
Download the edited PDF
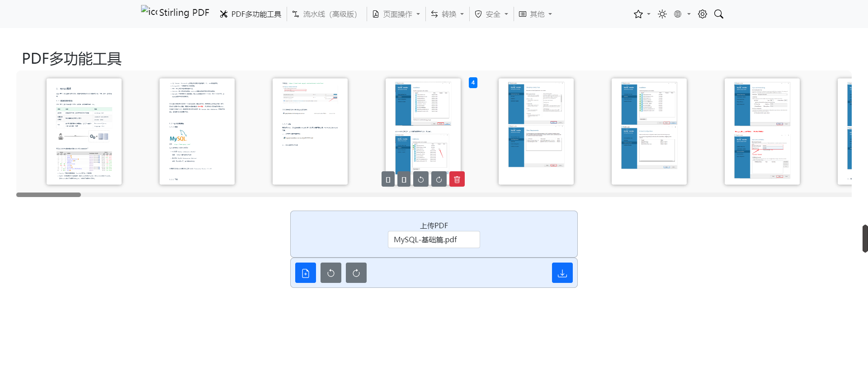562,273
